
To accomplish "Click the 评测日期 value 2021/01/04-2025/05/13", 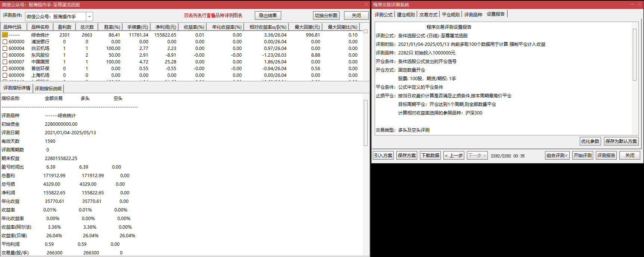I will point(70,133).
